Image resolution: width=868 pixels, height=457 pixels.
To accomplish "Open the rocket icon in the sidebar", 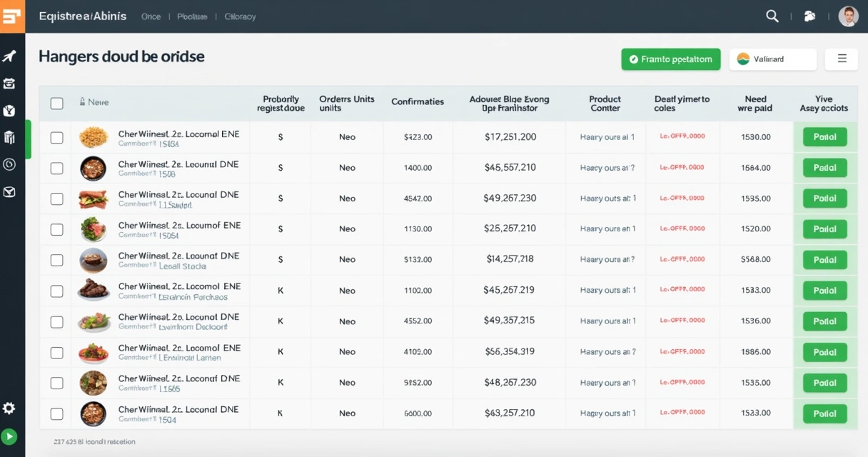I will [x=9, y=56].
